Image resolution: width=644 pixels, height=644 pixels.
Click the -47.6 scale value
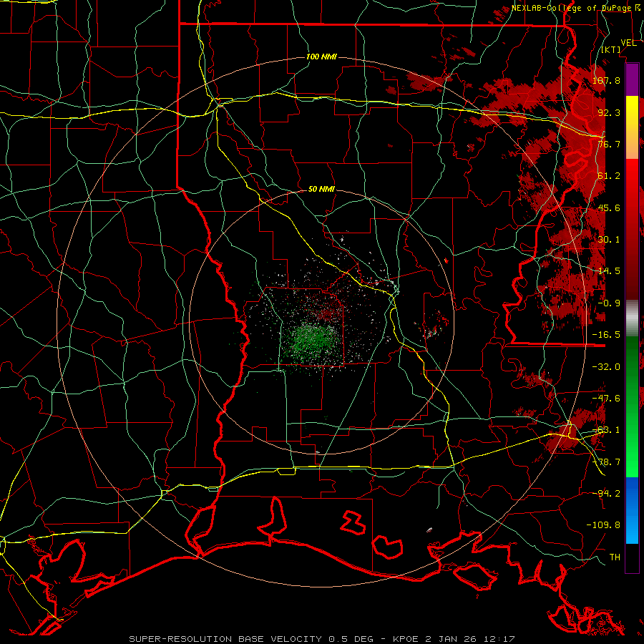point(606,399)
